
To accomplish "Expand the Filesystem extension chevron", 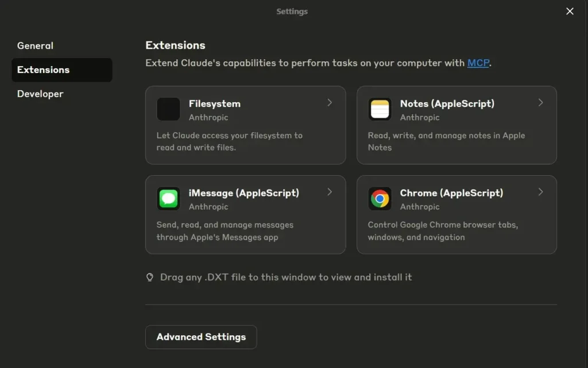I will (329, 103).
